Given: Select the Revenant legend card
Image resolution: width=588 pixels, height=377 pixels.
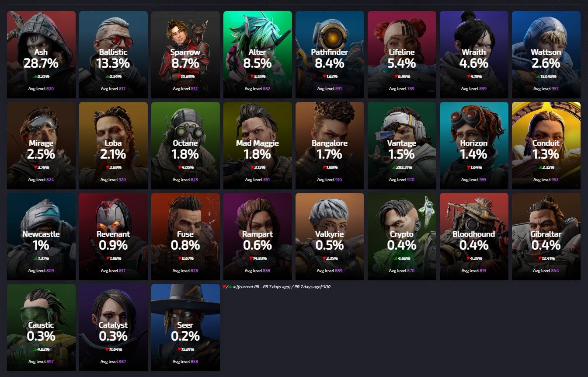Looking at the screenshot, I should pyautogui.click(x=113, y=237).
